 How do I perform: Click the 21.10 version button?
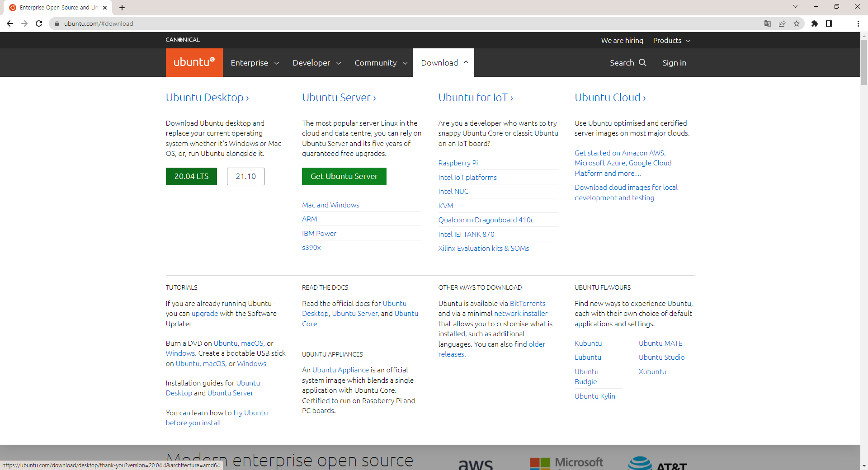tap(245, 176)
